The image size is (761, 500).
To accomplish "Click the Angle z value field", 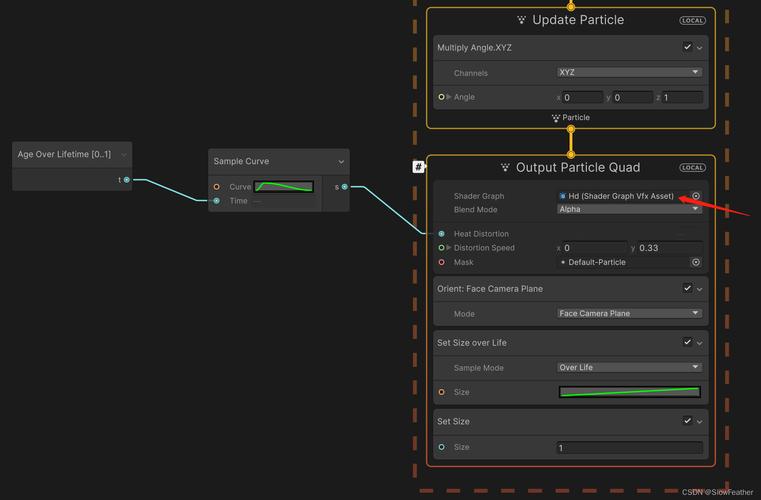I will point(682,97).
